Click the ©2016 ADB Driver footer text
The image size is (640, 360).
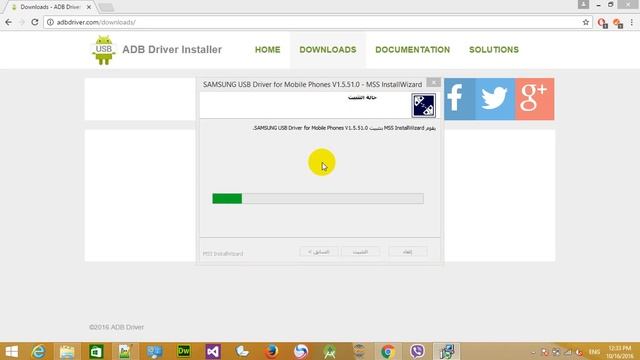point(116,327)
